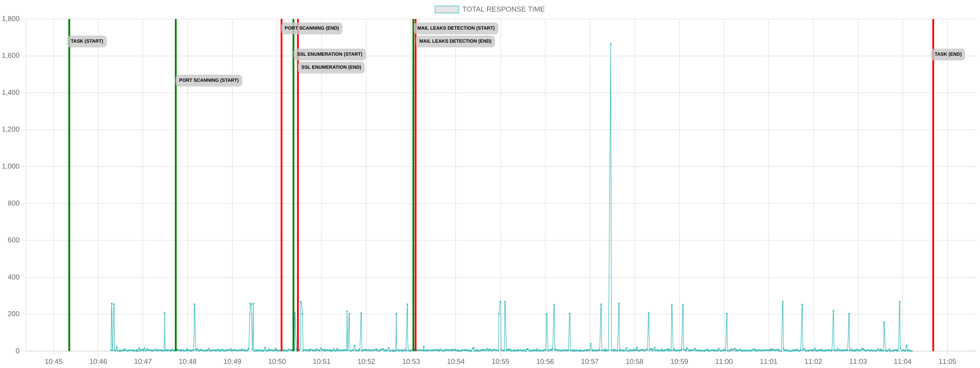Click the red PORT SCANNING end vertical line
This screenshot has height=368, width=980.
pos(281,185)
